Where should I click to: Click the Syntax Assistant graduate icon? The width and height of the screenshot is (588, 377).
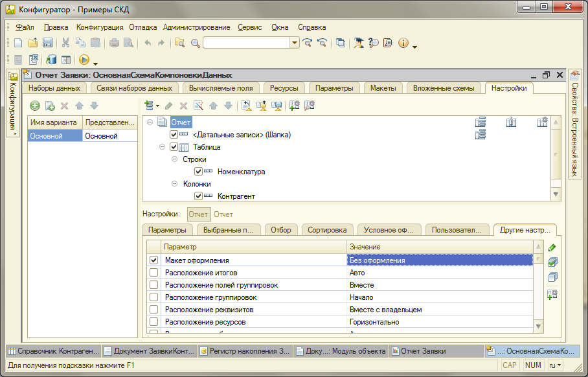pyautogui.click(x=359, y=43)
